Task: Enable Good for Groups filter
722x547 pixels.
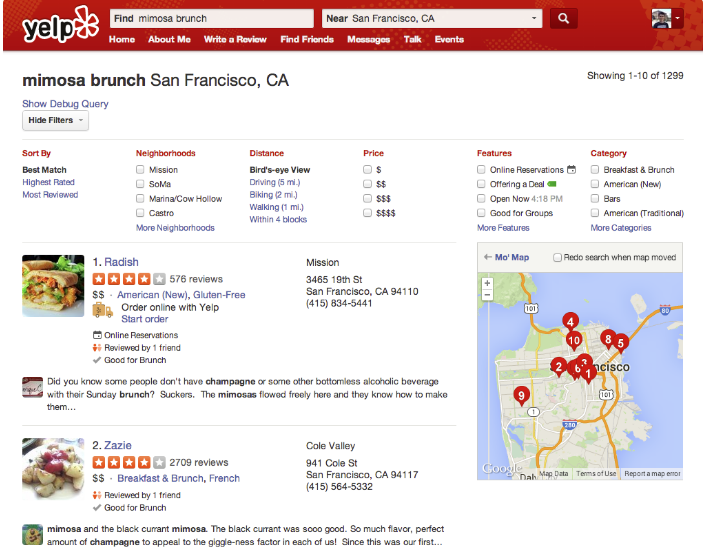Action: [x=481, y=213]
